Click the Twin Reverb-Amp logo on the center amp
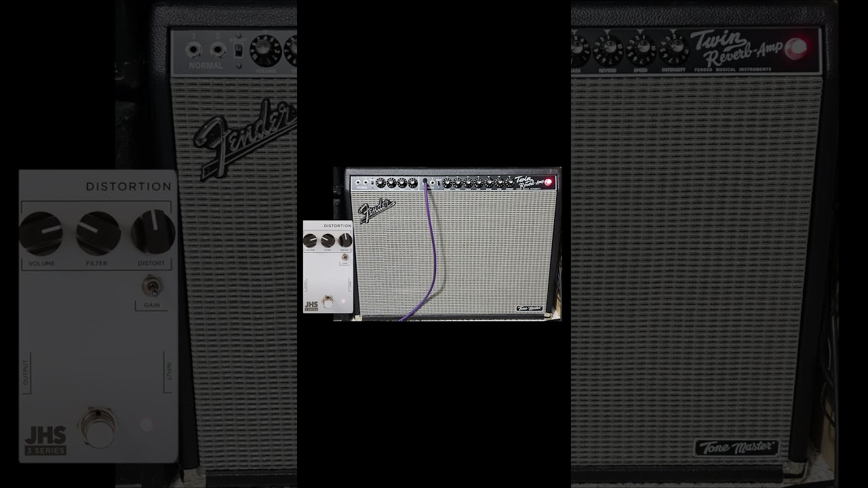Screen dimensions: 868x488 pyautogui.click(x=529, y=182)
